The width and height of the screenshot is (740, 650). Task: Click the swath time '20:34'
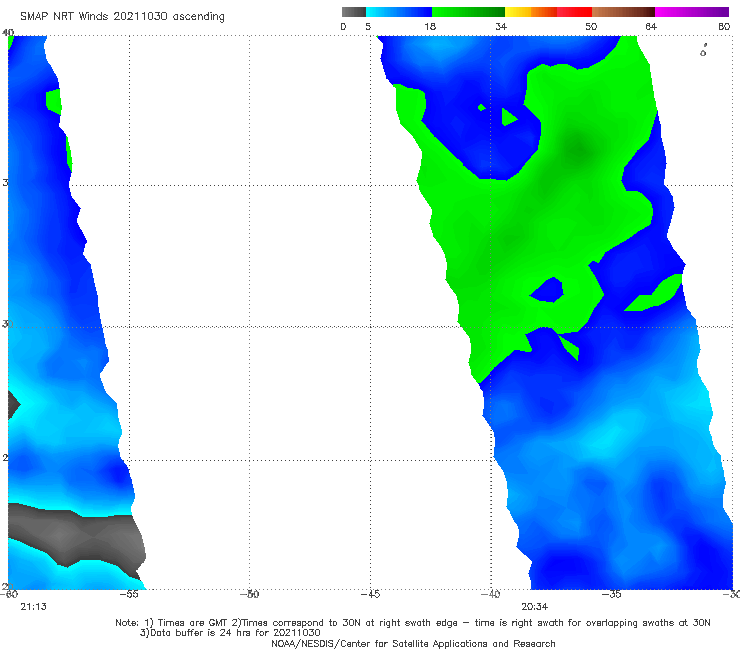pos(535,607)
